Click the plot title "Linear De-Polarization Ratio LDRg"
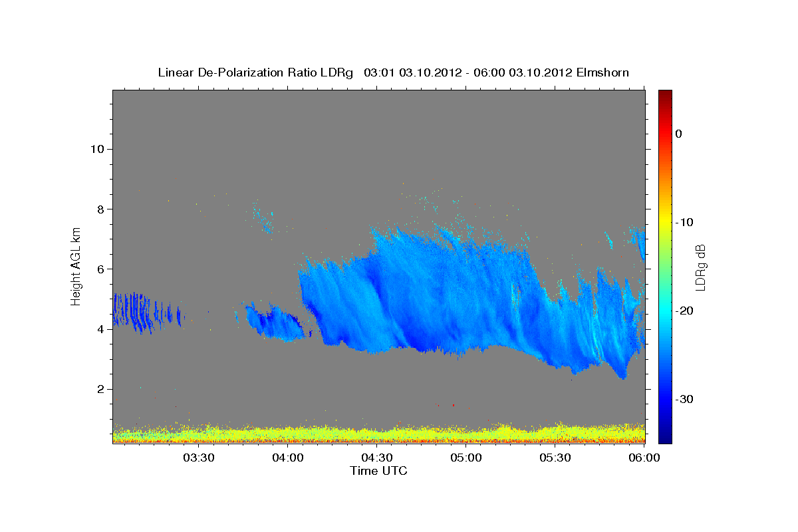Image resolution: width=798 pixels, height=532 pixels. coord(255,72)
